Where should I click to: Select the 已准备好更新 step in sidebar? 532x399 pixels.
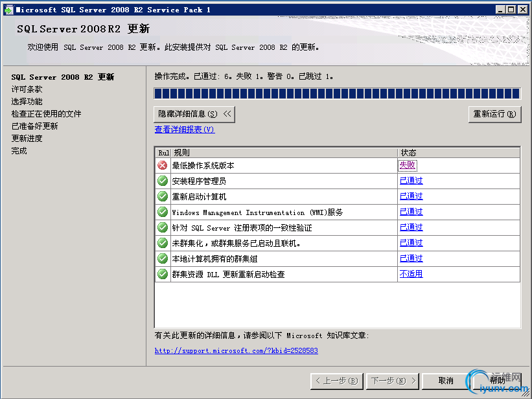(x=34, y=126)
